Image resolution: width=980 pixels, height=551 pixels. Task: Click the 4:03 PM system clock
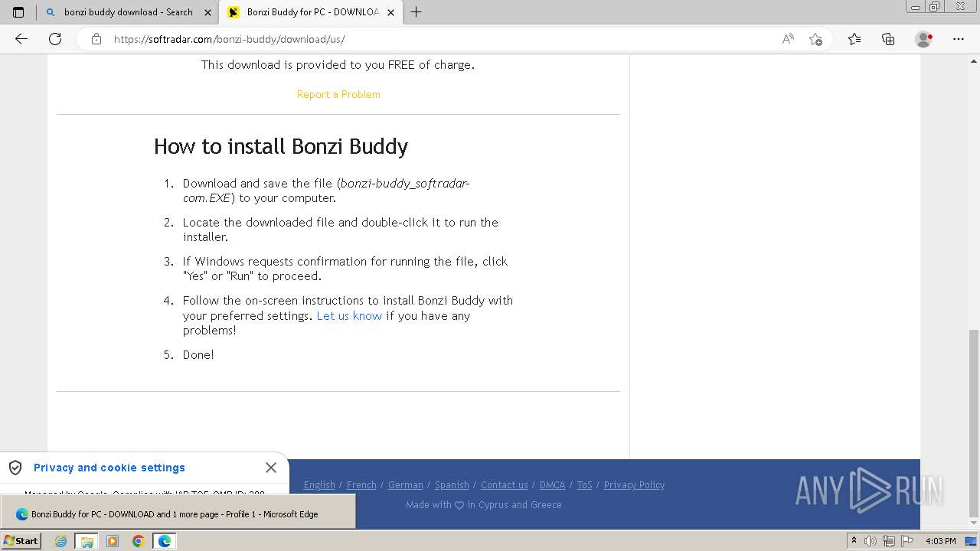[941, 541]
